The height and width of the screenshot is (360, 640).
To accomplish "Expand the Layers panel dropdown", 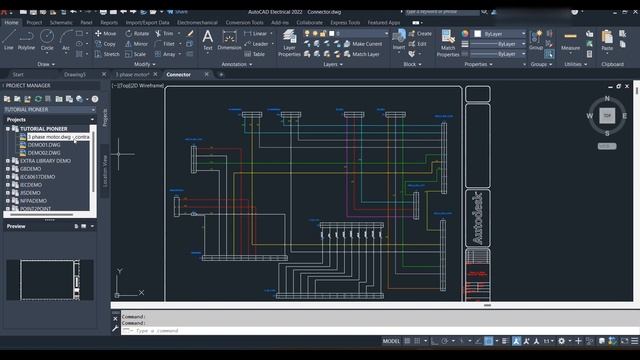I will 333,64.
